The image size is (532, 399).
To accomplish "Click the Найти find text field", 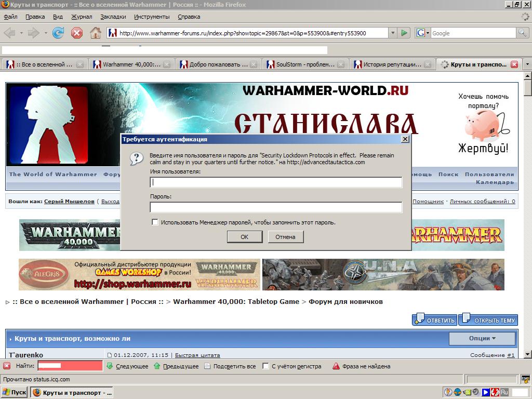I will coord(70,366).
